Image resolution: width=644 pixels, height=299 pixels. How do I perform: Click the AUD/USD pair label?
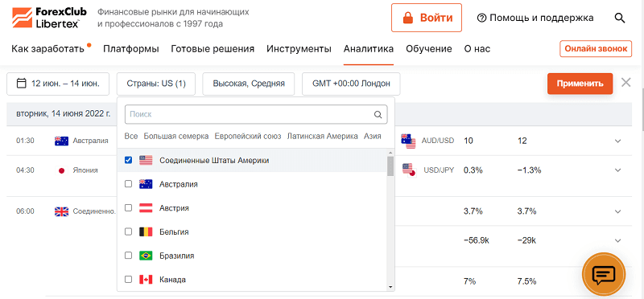coord(438,141)
